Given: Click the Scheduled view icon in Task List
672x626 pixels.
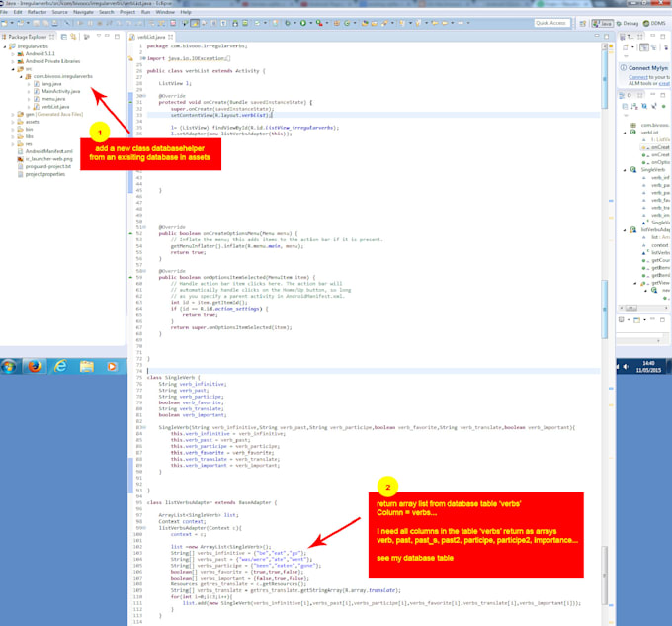Looking at the screenshot, I should click(x=654, y=47).
